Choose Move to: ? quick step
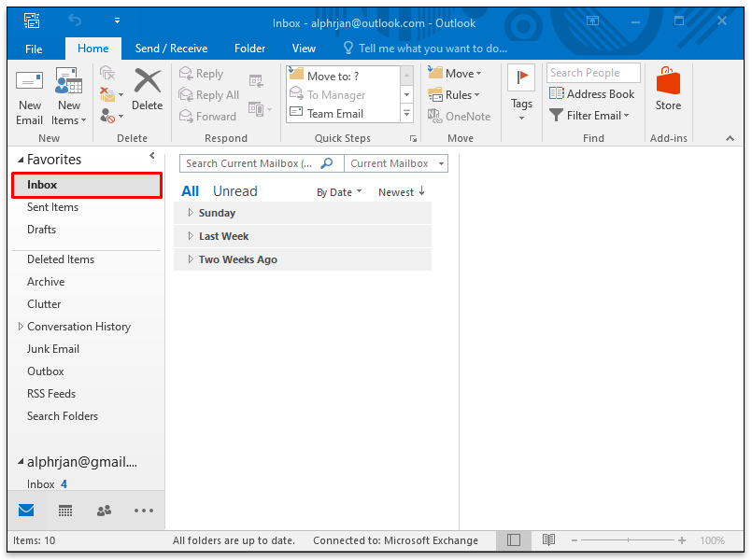 344,76
